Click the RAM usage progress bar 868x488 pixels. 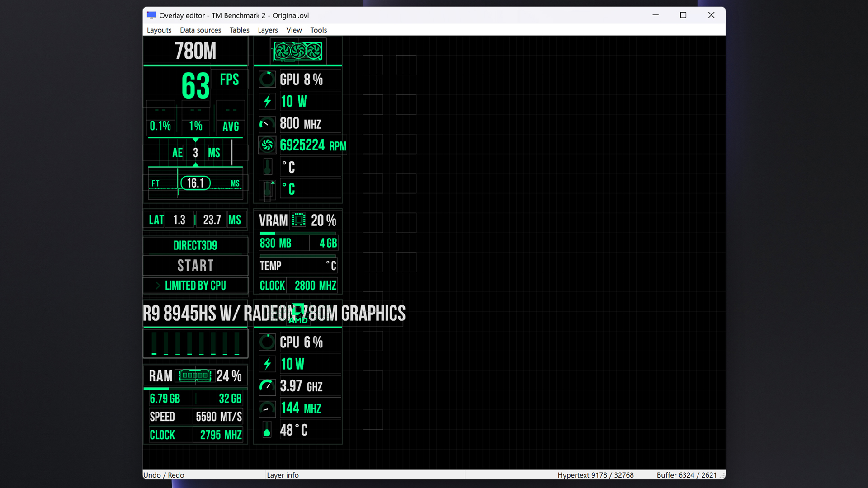[x=195, y=389]
